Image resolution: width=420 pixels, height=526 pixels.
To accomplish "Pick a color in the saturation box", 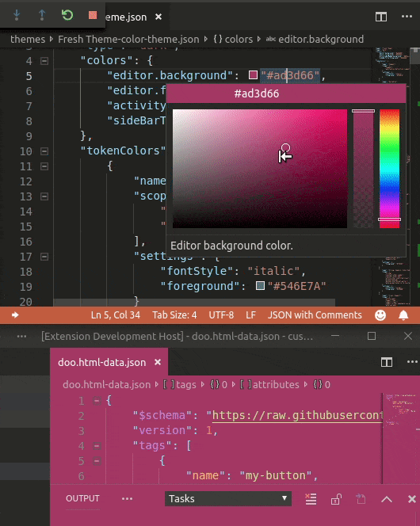I will coord(260,169).
